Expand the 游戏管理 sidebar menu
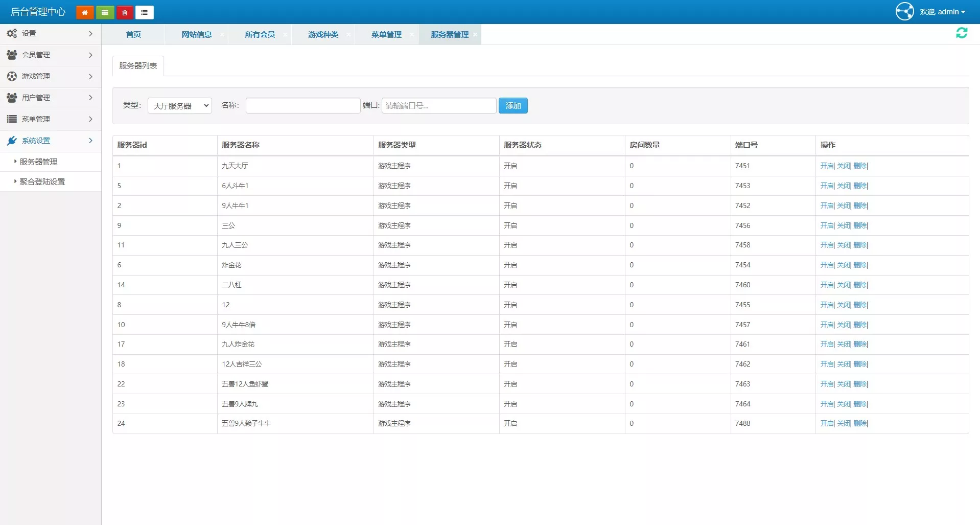980x525 pixels. point(50,76)
